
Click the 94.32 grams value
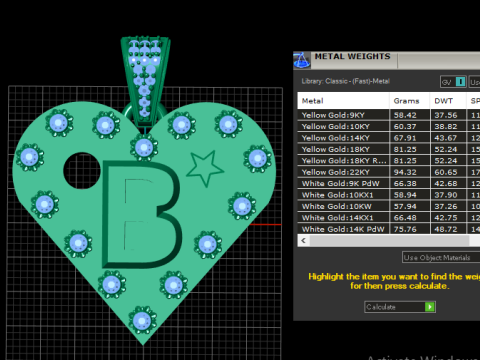[x=405, y=172]
